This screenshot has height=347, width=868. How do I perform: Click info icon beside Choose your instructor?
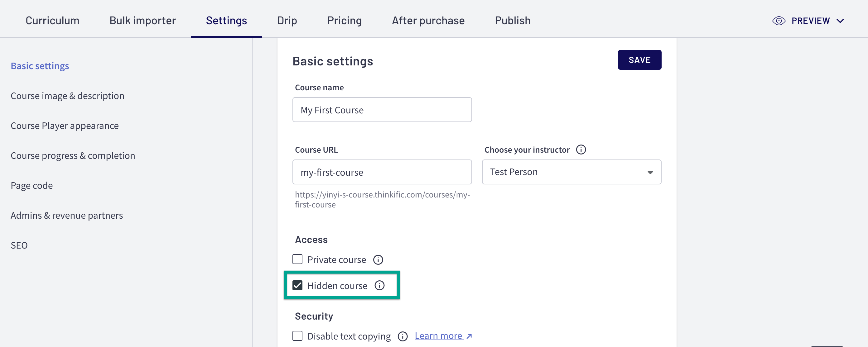point(581,150)
